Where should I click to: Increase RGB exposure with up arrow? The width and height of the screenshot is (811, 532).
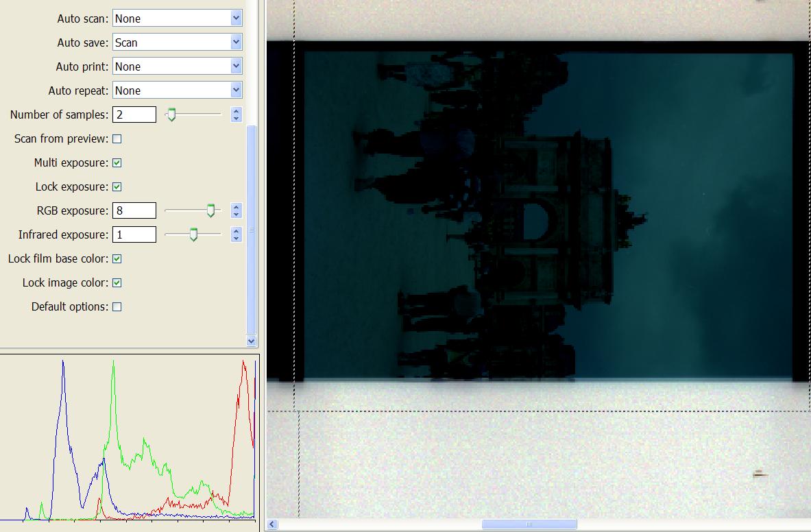coord(237,207)
